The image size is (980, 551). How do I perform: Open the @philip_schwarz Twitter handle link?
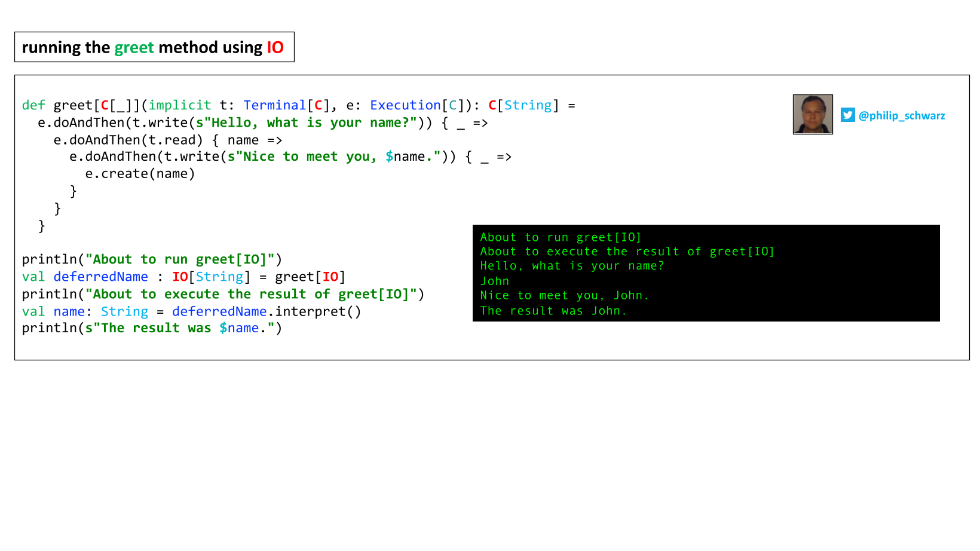click(902, 115)
